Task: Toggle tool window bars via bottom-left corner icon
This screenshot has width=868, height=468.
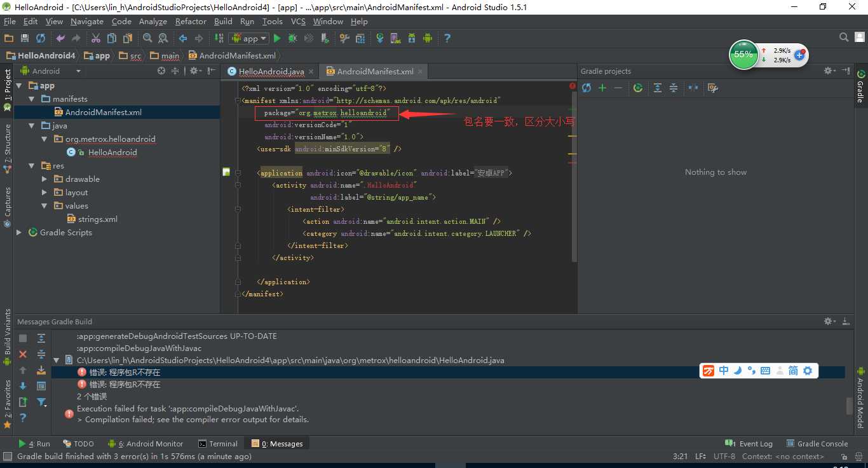Action: [7, 457]
